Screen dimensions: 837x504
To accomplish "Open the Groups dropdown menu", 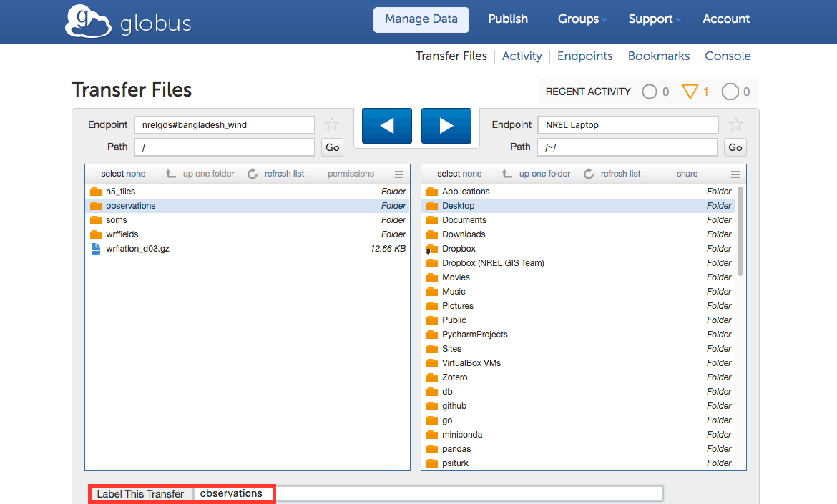I will point(582,19).
